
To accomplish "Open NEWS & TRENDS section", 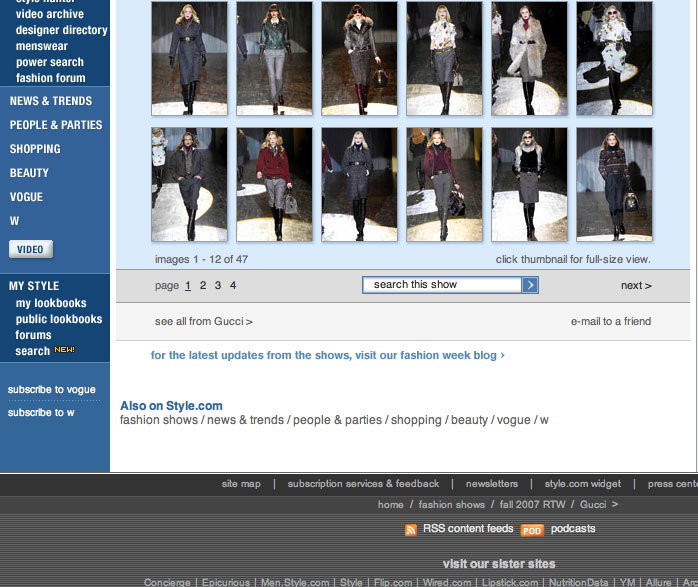I will 51,101.
